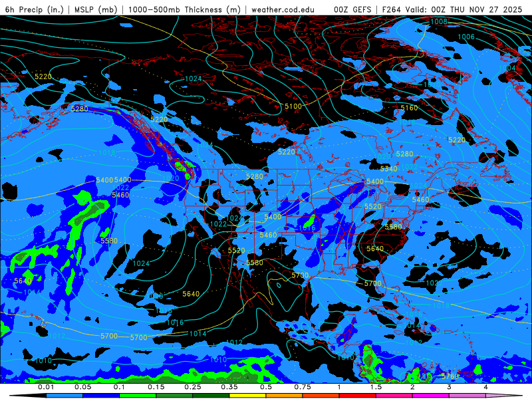Select the '1000-500mb Thickness (m)' header label
The height and width of the screenshot is (399, 532).
[x=184, y=9]
